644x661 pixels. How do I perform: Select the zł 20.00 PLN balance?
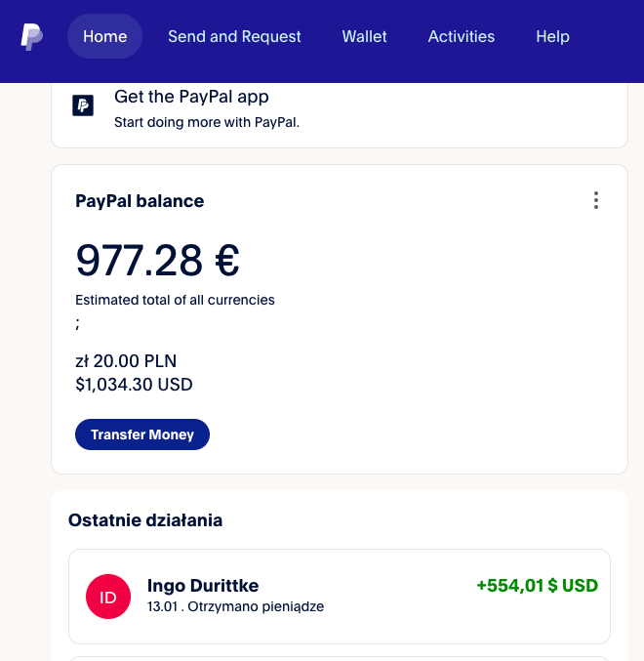tap(126, 361)
